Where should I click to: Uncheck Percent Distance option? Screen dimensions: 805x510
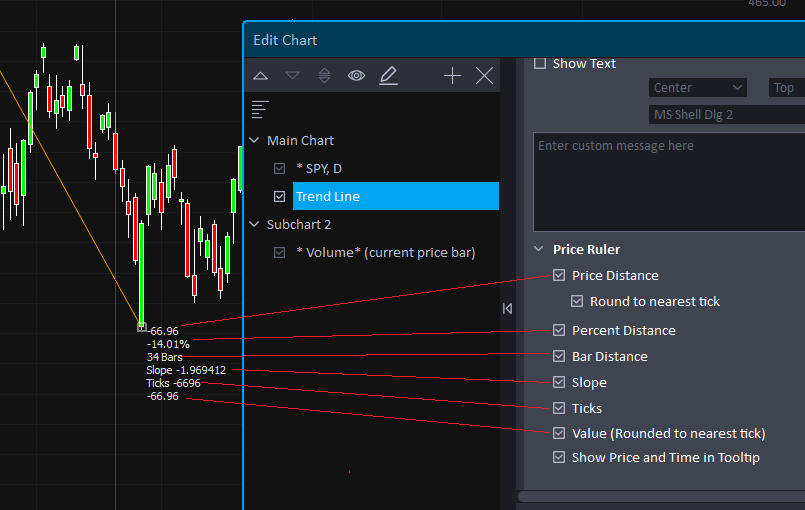(559, 330)
